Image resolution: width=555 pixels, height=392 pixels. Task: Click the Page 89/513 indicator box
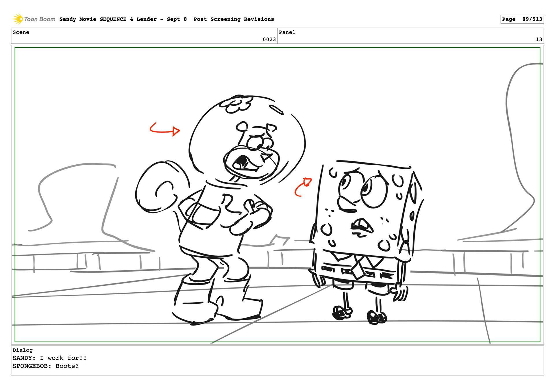click(522, 19)
